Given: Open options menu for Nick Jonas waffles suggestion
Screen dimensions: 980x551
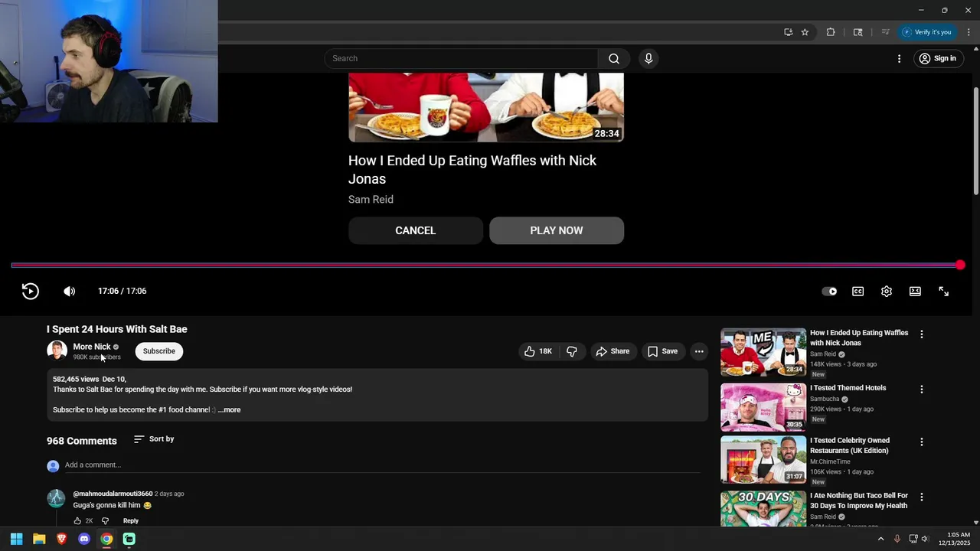Looking at the screenshot, I should tap(922, 334).
